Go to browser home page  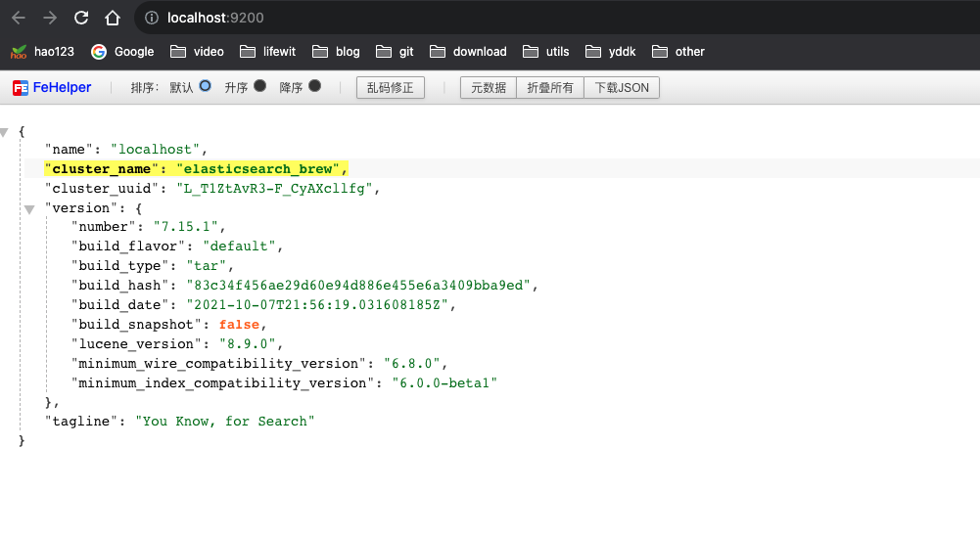click(x=113, y=18)
